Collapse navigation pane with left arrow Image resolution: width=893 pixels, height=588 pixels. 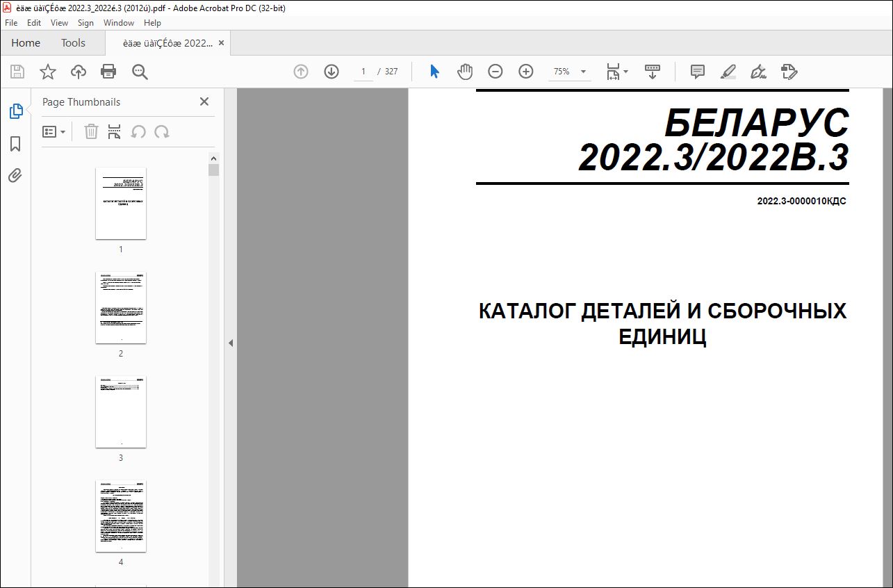pyautogui.click(x=231, y=343)
